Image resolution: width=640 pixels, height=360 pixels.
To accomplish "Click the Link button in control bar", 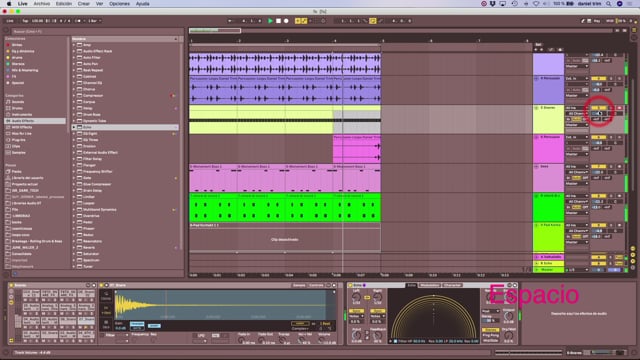I will 10,21.
